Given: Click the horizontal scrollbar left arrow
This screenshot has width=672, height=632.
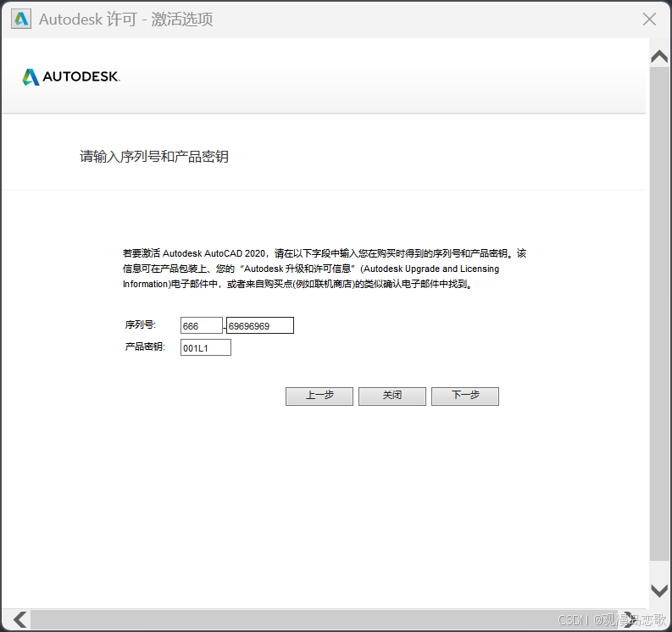Looking at the screenshot, I should pos(19,619).
